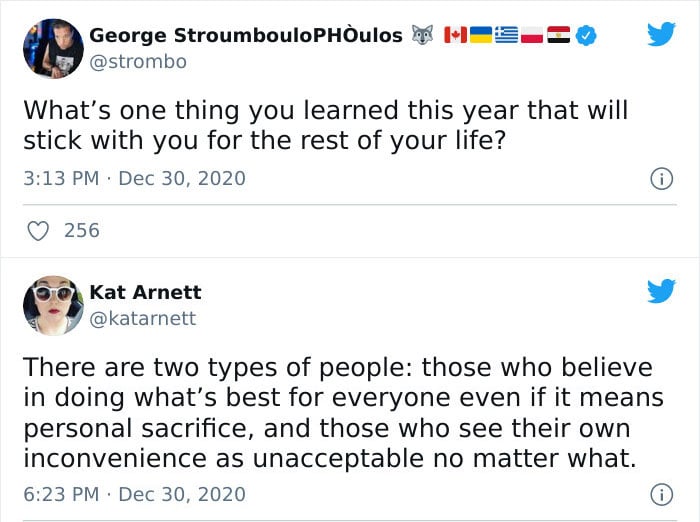700x522 pixels.
Task: Click the heart like icon under George's tweet
Action: pos(38,231)
